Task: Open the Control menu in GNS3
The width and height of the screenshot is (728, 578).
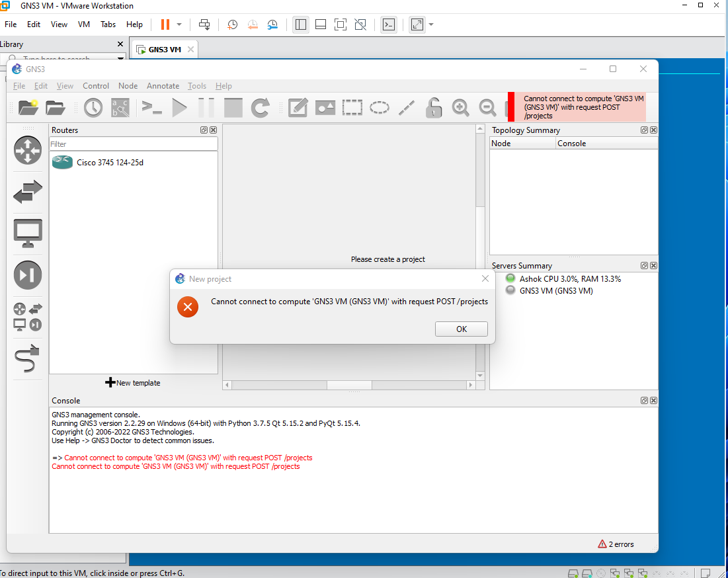Action: tap(96, 86)
